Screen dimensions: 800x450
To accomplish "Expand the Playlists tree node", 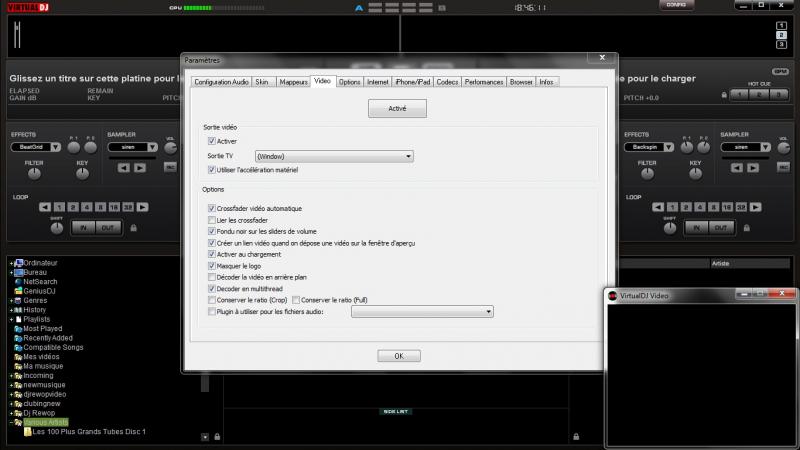I will coord(11,319).
